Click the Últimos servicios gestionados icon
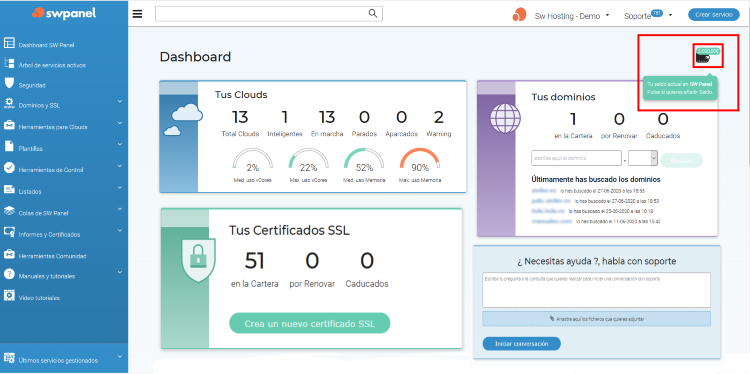The width and height of the screenshot is (750, 374). pyautogui.click(x=9, y=358)
